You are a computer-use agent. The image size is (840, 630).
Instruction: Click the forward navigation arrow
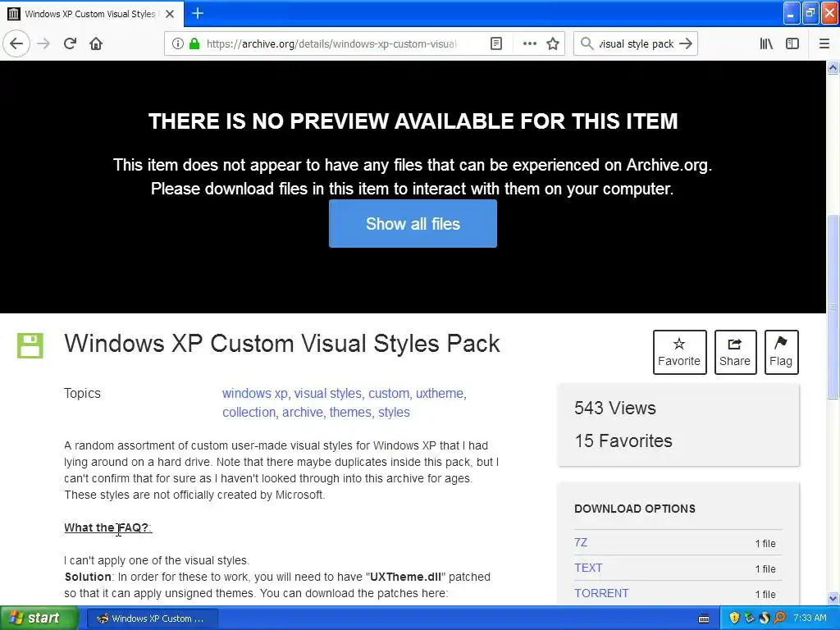[44, 44]
